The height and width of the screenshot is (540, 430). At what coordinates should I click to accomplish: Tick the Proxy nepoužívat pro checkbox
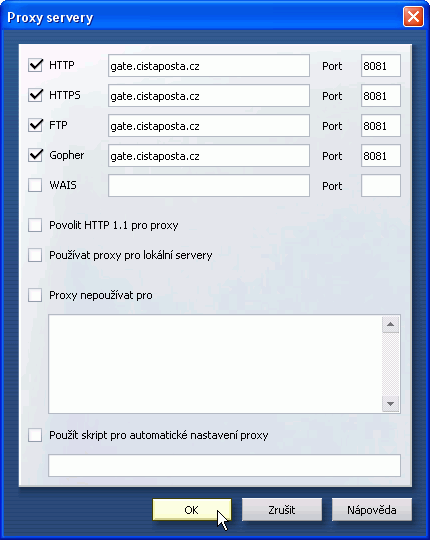point(35,295)
